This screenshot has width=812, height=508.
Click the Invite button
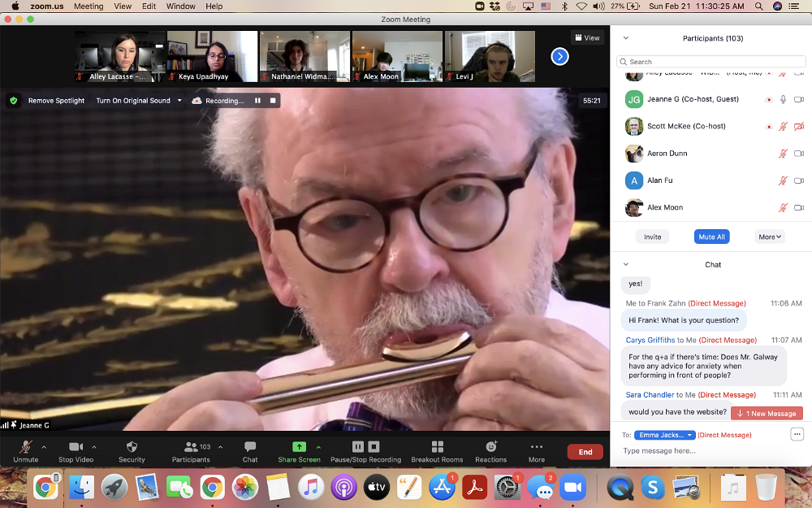pos(653,237)
